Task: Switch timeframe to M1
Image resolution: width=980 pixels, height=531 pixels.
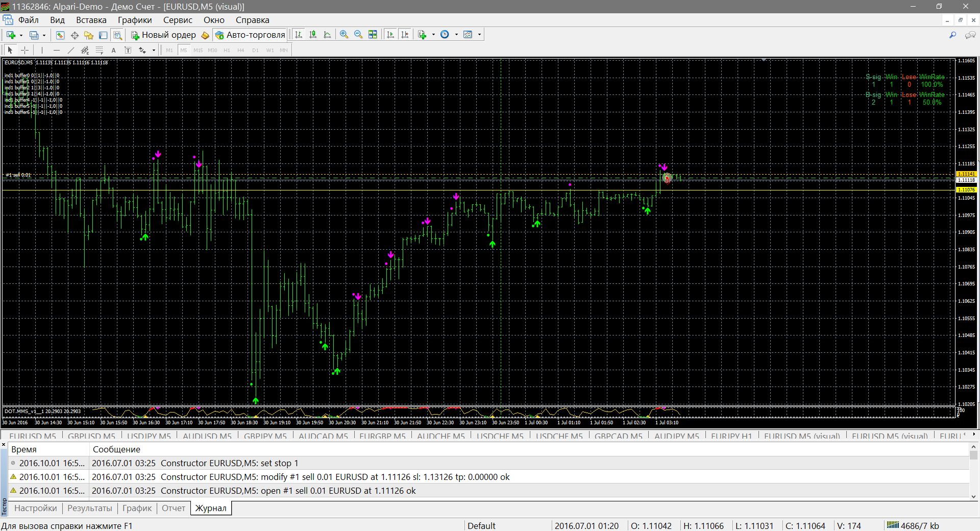Action: click(169, 50)
